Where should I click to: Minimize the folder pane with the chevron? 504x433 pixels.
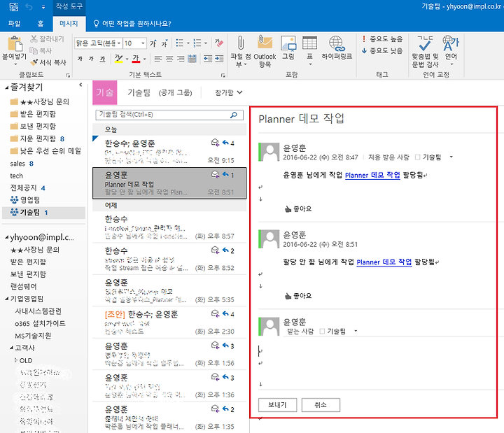click(80, 85)
